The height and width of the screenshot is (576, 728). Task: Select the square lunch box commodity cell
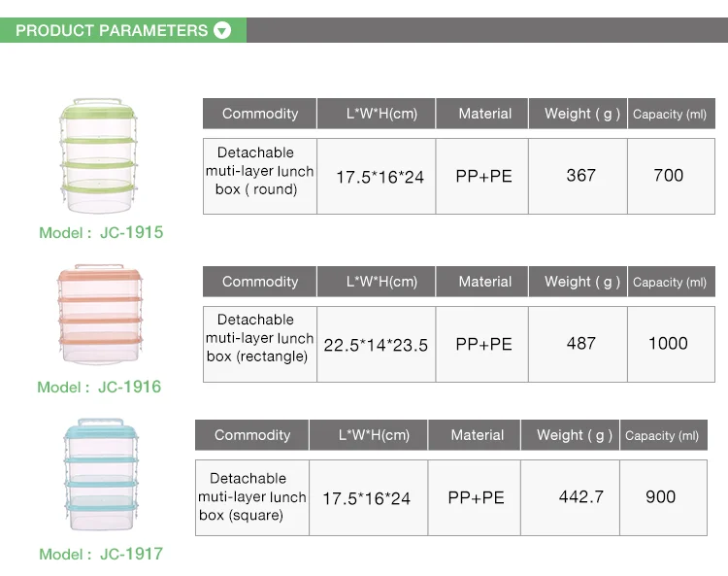tap(251, 497)
